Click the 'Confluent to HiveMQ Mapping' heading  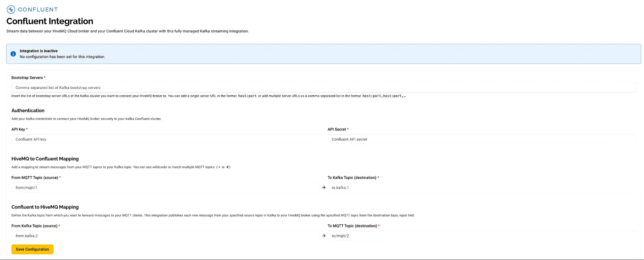click(x=45, y=207)
